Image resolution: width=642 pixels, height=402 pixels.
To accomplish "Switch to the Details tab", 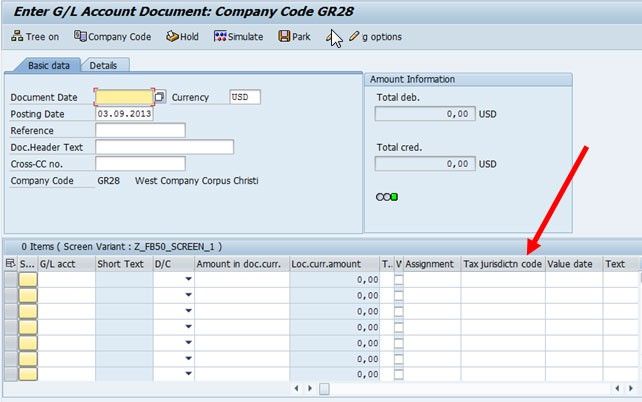I will (103, 65).
